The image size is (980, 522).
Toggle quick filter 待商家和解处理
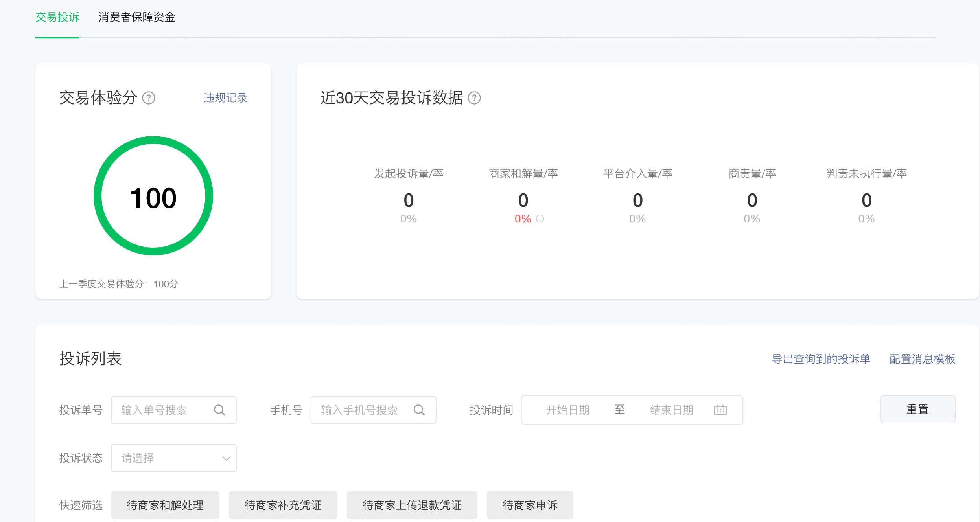[x=165, y=505]
